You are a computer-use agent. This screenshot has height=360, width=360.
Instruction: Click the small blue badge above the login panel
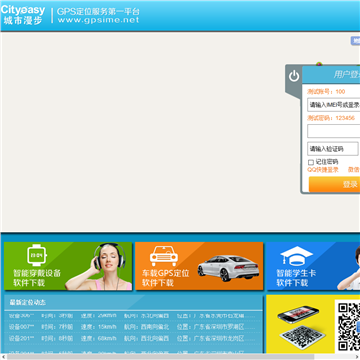(x=355, y=41)
